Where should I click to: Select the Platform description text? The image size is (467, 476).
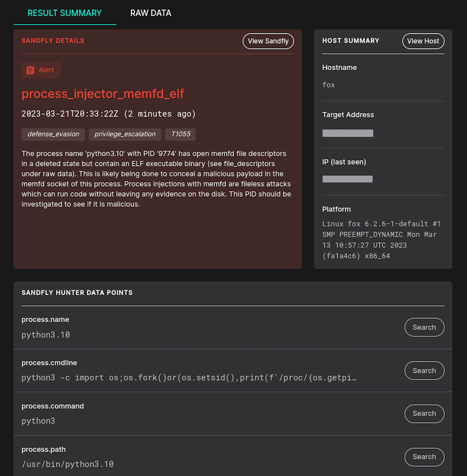click(x=381, y=240)
